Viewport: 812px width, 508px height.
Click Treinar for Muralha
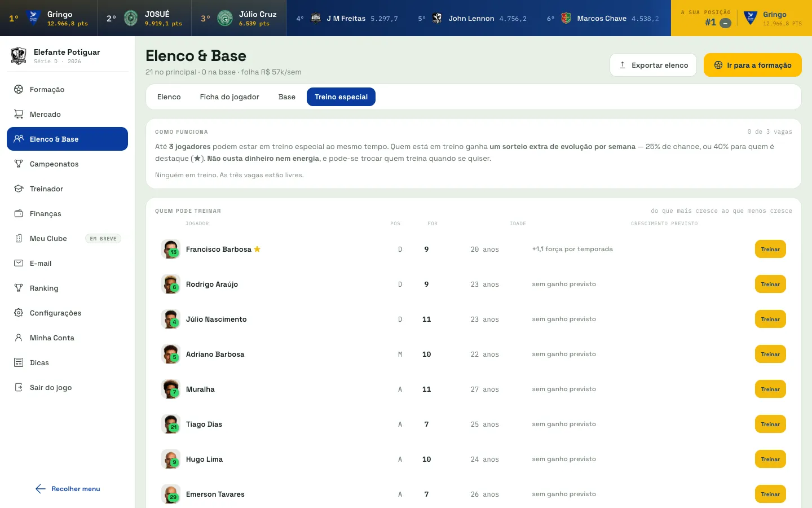[770, 389]
